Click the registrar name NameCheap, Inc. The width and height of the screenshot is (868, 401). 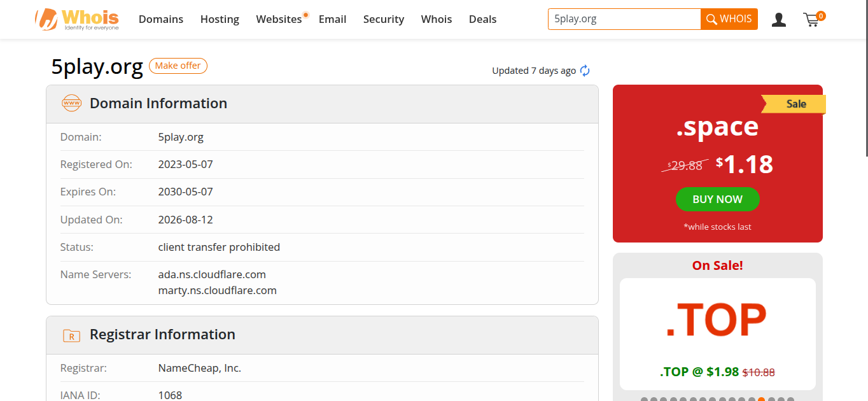[x=200, y=368]
